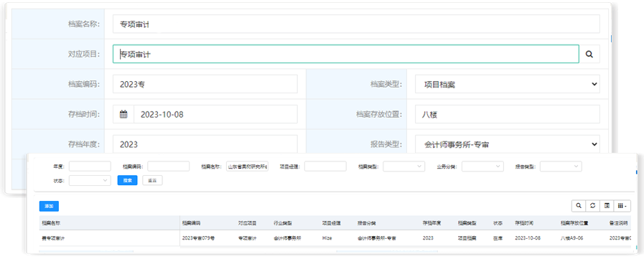Click the 对应项目 column header
This screenshot has height=259, width=644.
(x=247, y=223)
